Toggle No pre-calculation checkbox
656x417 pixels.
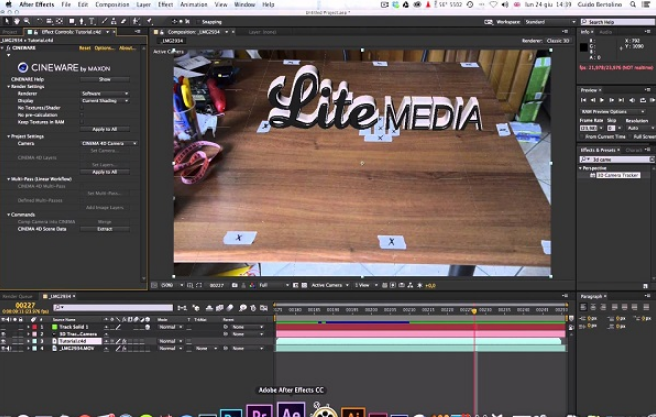82,115
